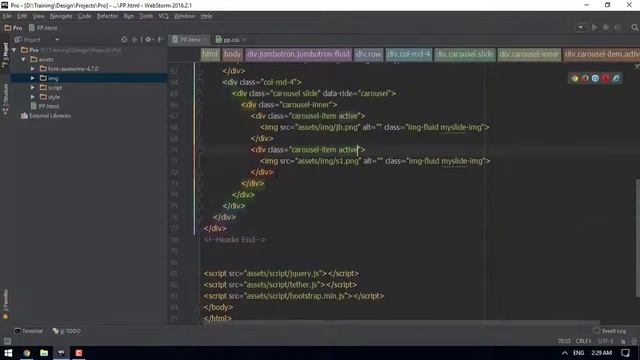Open Search Everywhere magnifier icon
The image size is (640, 360).
[x=634, y=27]
